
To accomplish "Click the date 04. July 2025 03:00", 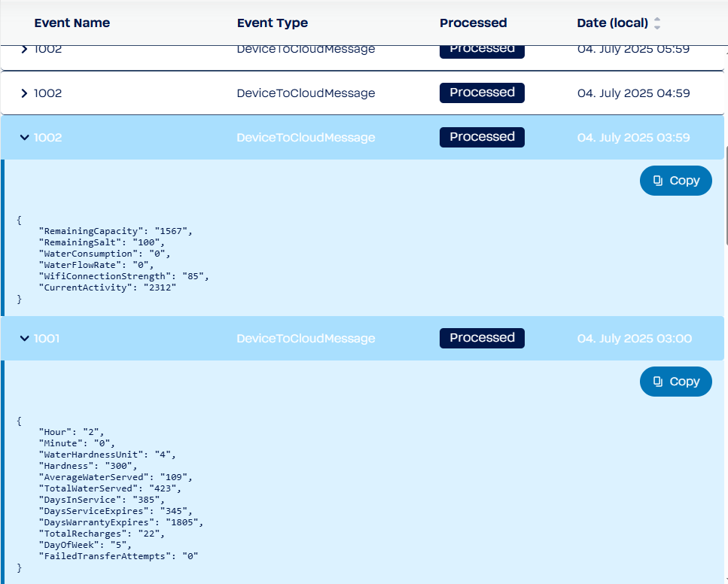I will point(634,339).
